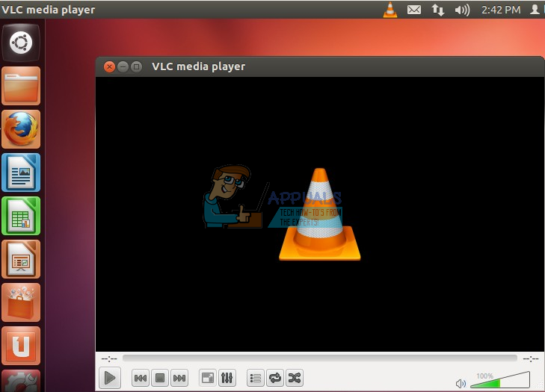Skip to next media track

179,379
